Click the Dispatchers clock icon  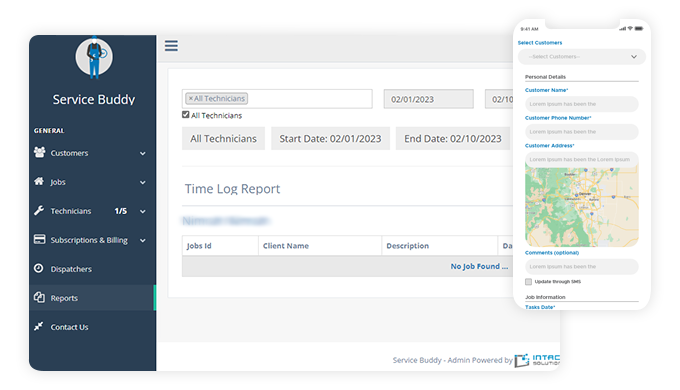pos(39,268)
